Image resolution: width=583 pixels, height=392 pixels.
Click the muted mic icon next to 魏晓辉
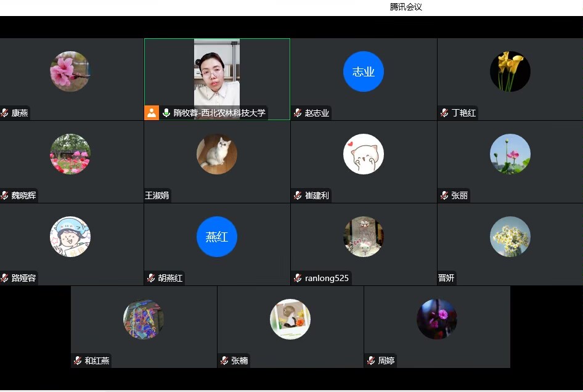pos(5,196)
